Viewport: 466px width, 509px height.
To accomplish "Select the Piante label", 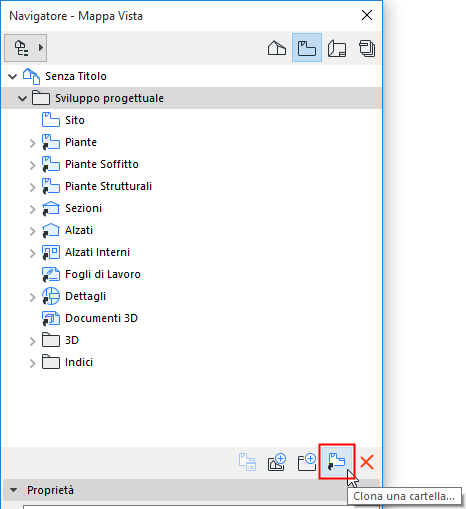I will (x=81, y=142).
